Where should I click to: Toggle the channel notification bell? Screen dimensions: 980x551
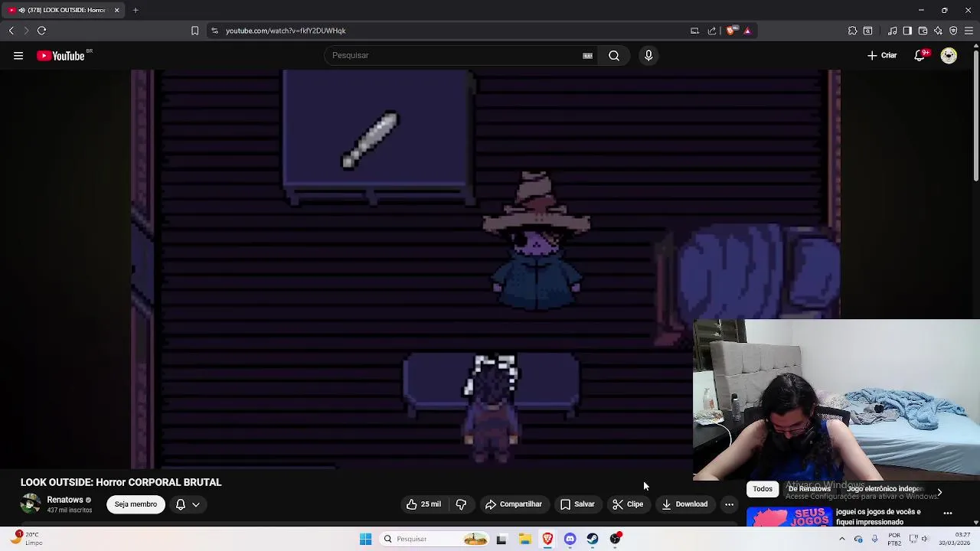(x=181, y=504)
